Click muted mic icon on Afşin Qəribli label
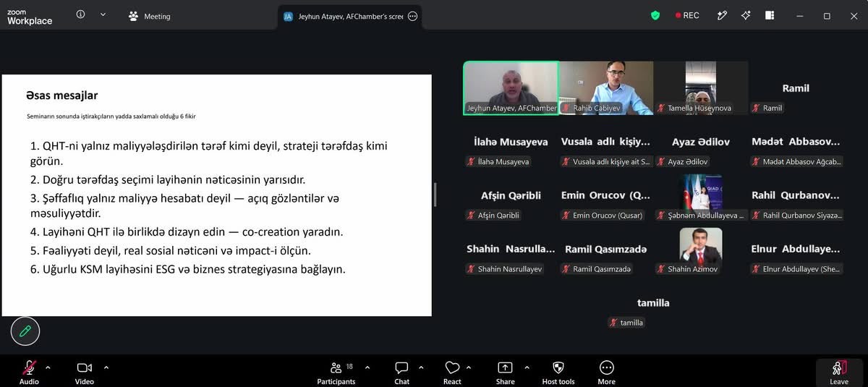The height and width of the screenshot is (387, 868). pos(471,215)
